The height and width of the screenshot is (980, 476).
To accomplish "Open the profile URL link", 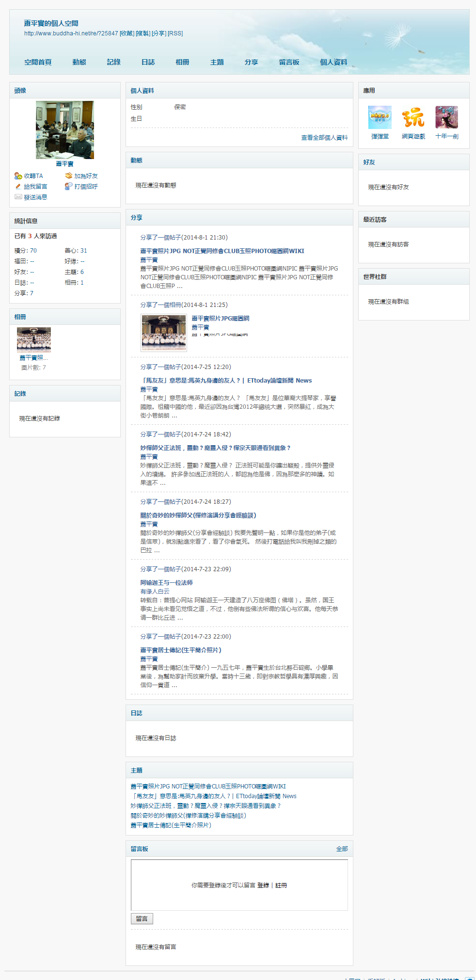I will [x=71, y=33].
